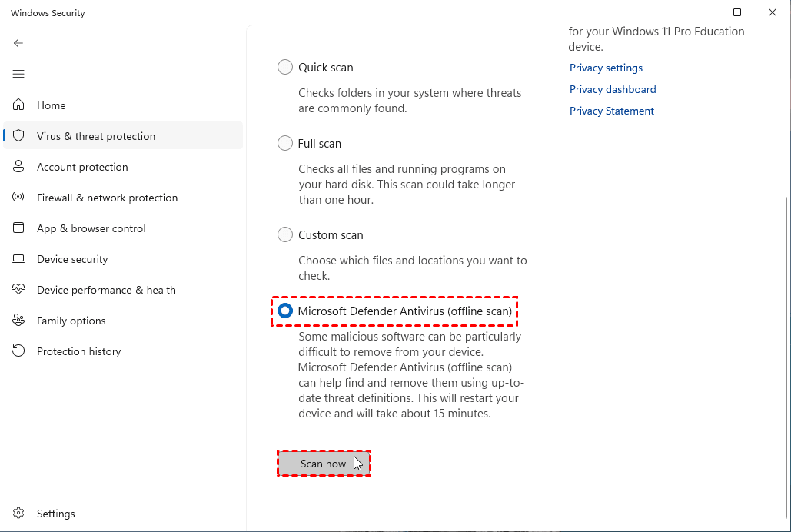Go back with the back arrow
The width and height of the screenshot is (791, 532).
[x=18, y=43]
